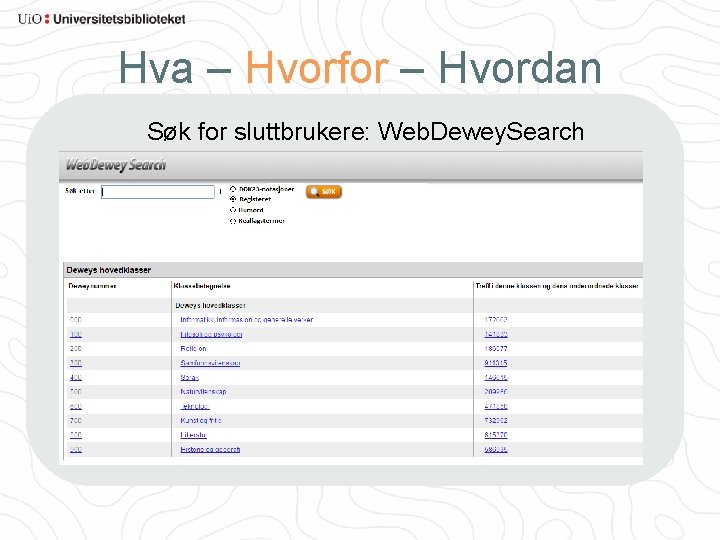The height and width of the screenshot is (540, 720).
Task: Click the UiO Universitetsbiblioteket logo
Action: (x=101, y=19)
